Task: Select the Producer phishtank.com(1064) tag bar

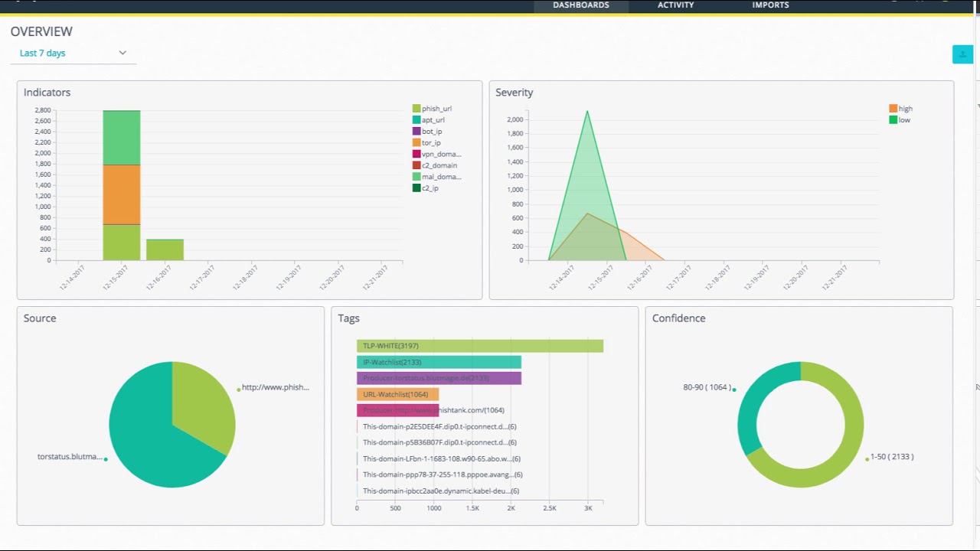Action: (x=397, y=410)
